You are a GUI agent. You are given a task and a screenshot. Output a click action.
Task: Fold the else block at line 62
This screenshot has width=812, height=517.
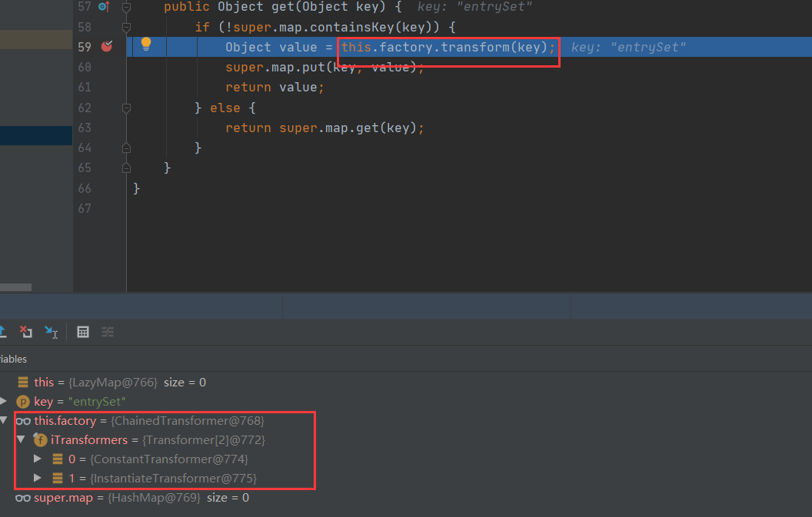pyautogui.click(x=125, y=108)
